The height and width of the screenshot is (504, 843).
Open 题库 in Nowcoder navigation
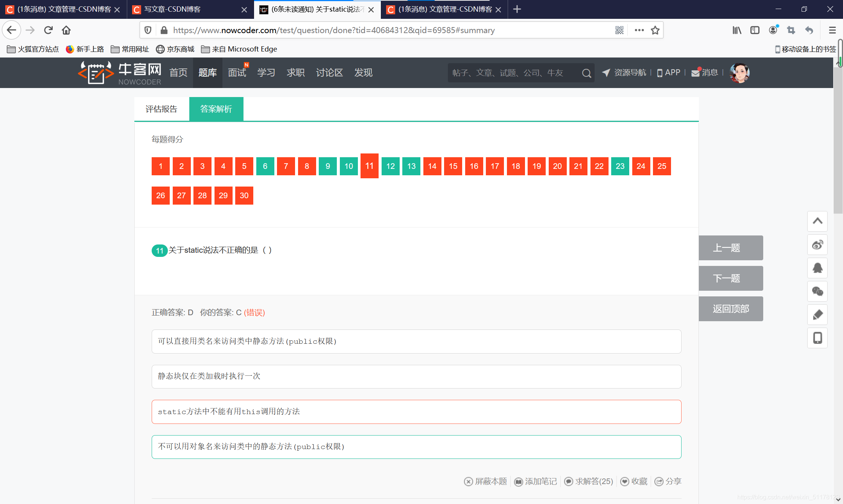208,73
